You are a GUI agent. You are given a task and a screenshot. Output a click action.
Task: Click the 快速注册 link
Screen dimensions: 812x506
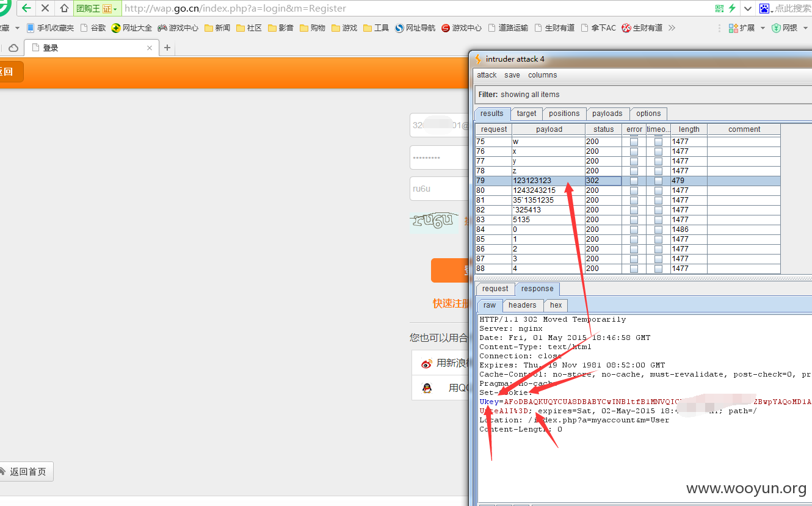(451, 303)
